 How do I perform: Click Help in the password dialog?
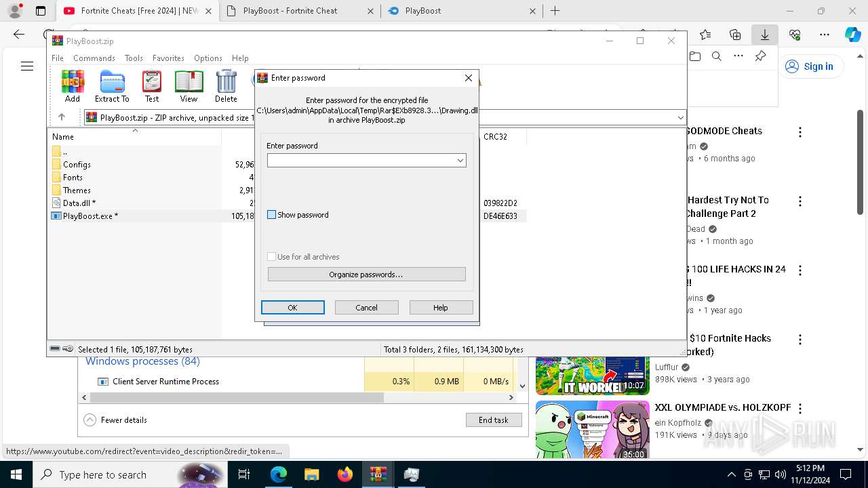[441, 308]
